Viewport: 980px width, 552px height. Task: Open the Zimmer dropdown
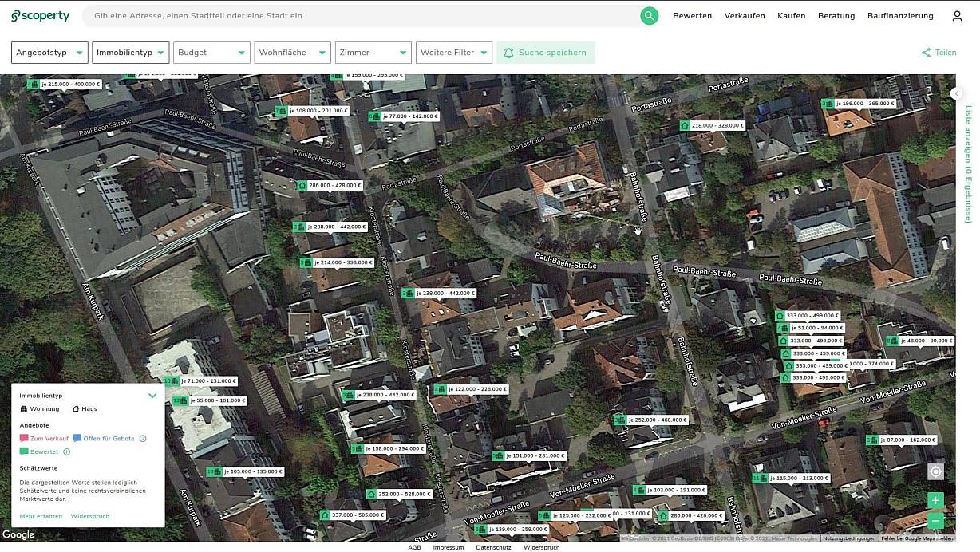373,53
